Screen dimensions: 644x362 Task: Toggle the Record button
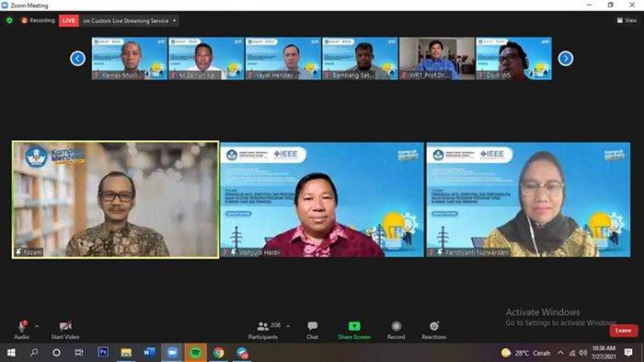click(396, 326)
